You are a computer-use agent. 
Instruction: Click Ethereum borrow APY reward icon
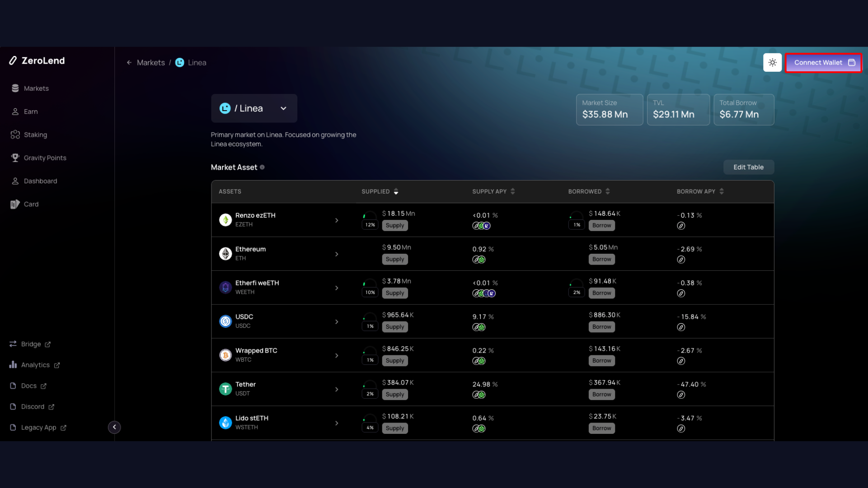[x=681, y=260]
